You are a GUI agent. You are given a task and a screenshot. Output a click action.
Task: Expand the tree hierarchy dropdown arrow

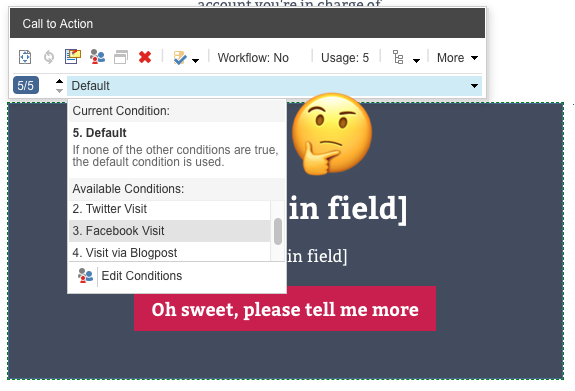click(x=416, y=61)
